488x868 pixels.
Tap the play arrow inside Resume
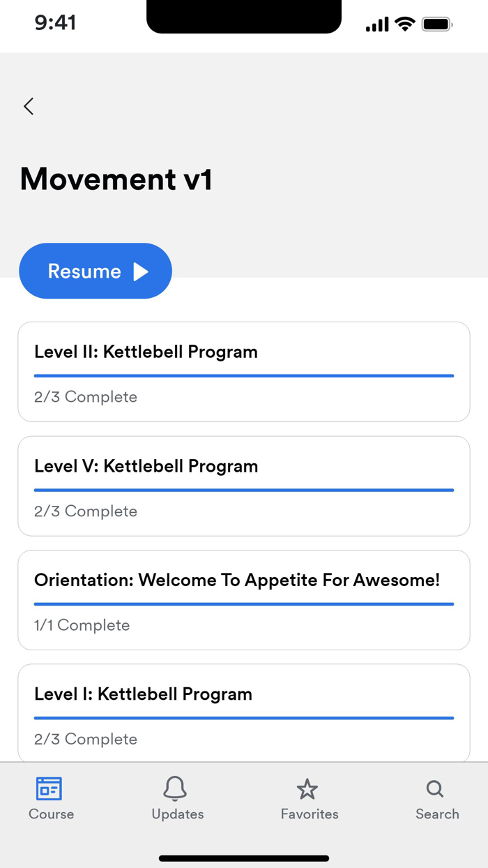(143, 271)
